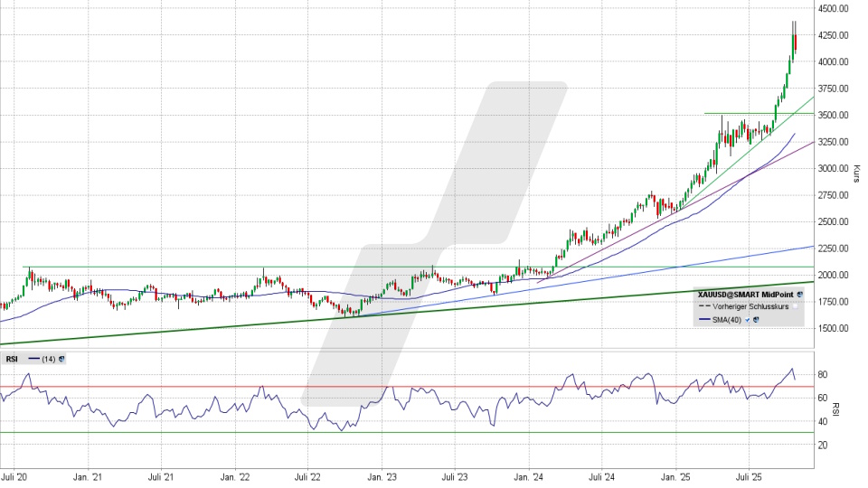Screen dimensions: 868x488
Task: Click the latest red candlestick near 4250
Action: pyautogui.click(x=795, y=42)
